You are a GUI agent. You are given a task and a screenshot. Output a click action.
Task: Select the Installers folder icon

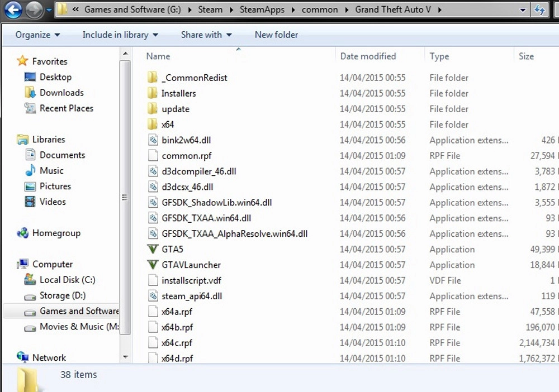point(153,93)
